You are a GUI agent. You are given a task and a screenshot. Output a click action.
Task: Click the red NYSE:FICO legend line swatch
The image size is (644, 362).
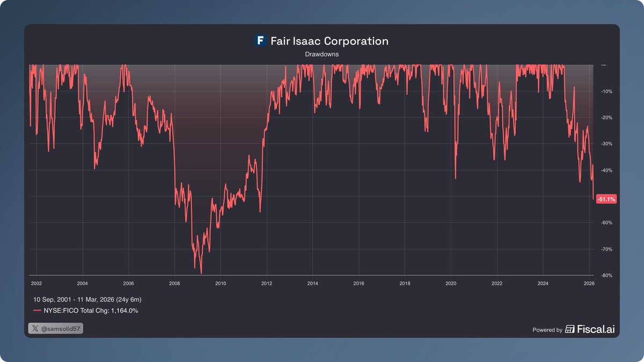[37, 311]
